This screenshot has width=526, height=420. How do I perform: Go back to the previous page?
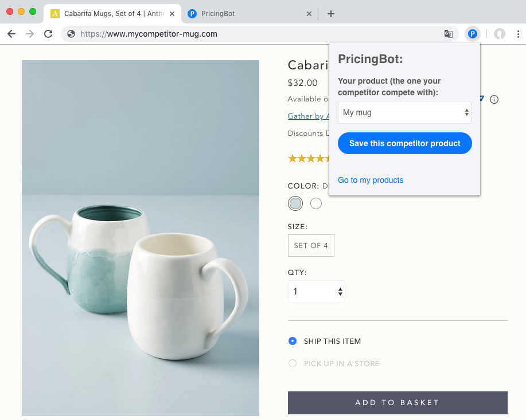tap(11, 34)
